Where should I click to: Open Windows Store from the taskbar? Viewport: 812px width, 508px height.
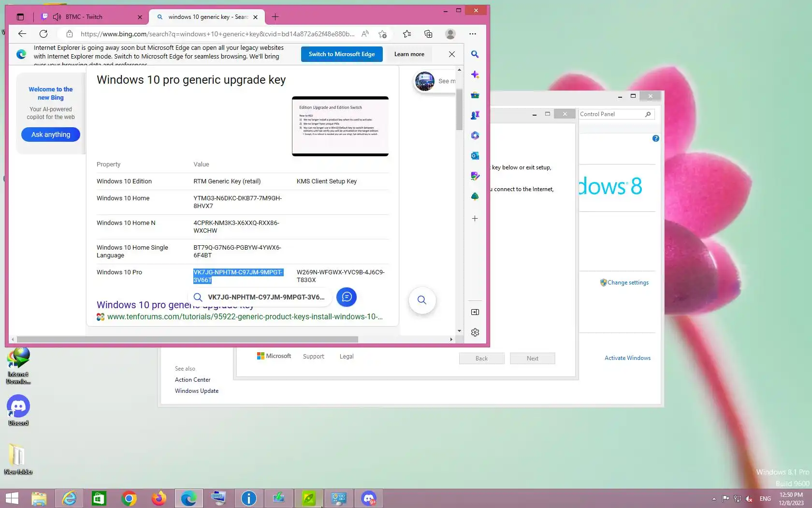coord(99,498)
